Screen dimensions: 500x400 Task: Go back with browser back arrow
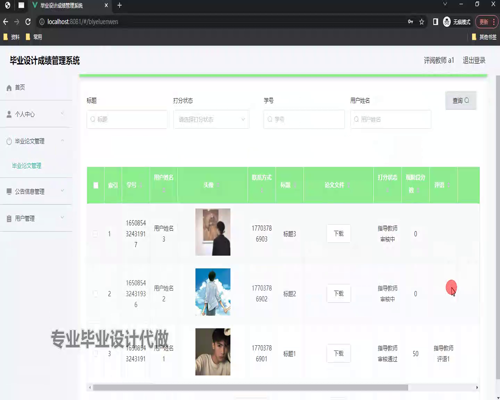(6, 22)
